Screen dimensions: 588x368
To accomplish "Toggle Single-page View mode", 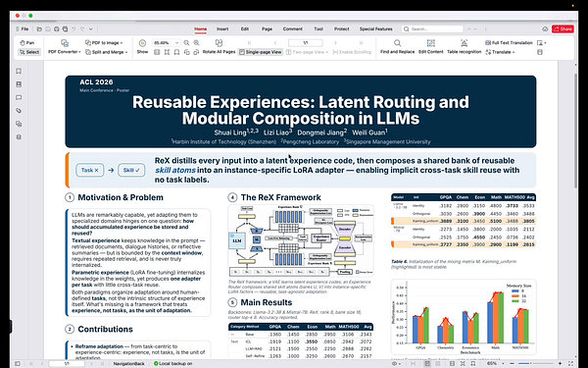I will [261, 52].
